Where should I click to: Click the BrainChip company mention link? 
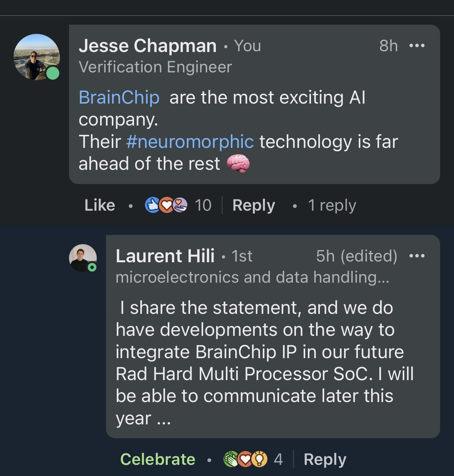coord(119,97)
